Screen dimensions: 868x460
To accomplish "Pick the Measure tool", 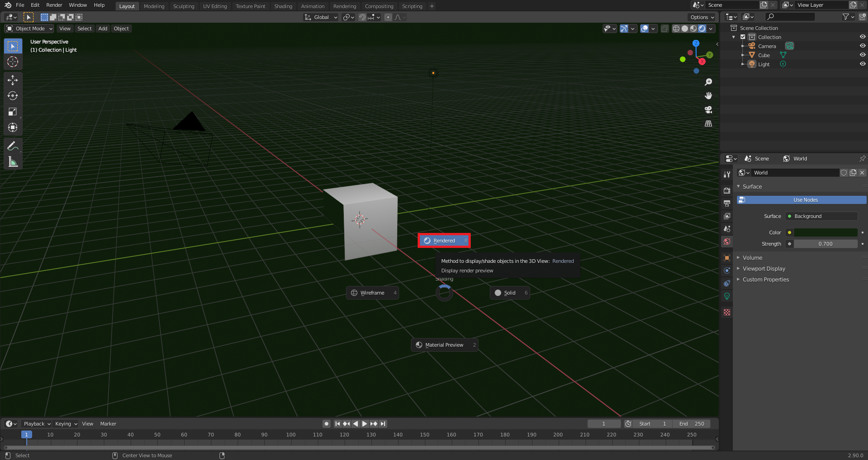I will (x=13, y=162).
